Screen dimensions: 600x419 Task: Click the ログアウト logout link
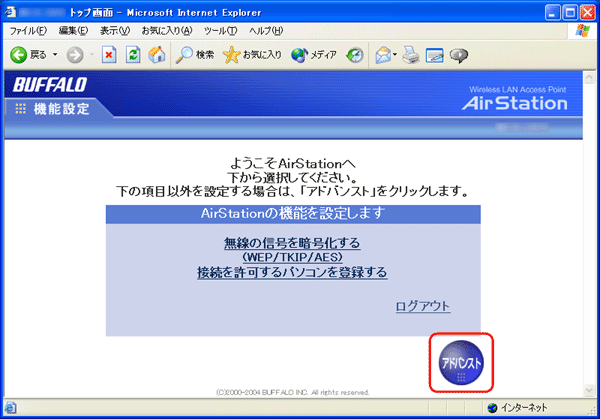[x=422, y=306]
